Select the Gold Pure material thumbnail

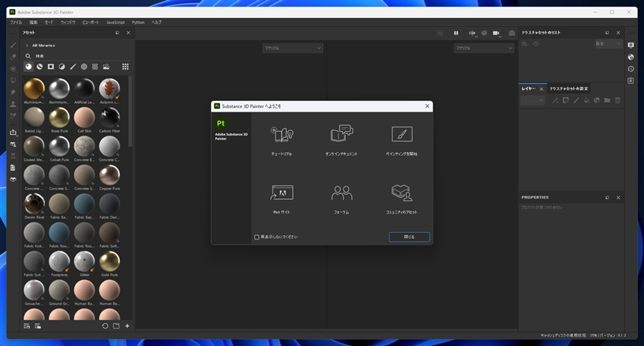click(109, 261)
